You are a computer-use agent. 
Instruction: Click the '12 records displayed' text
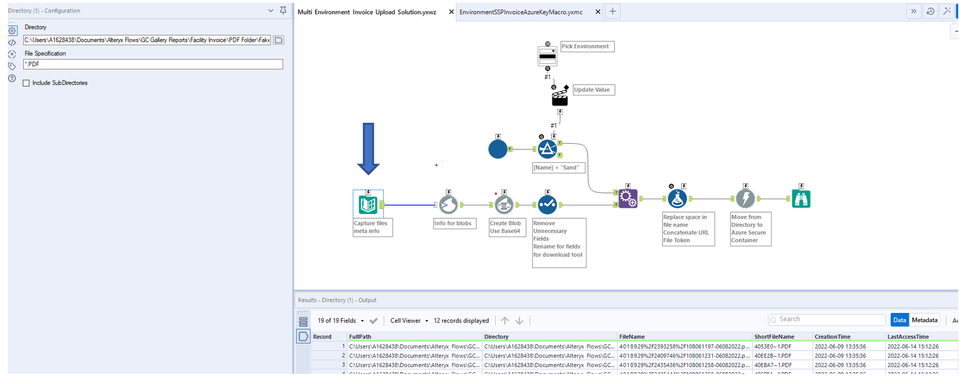click(461, 321)
